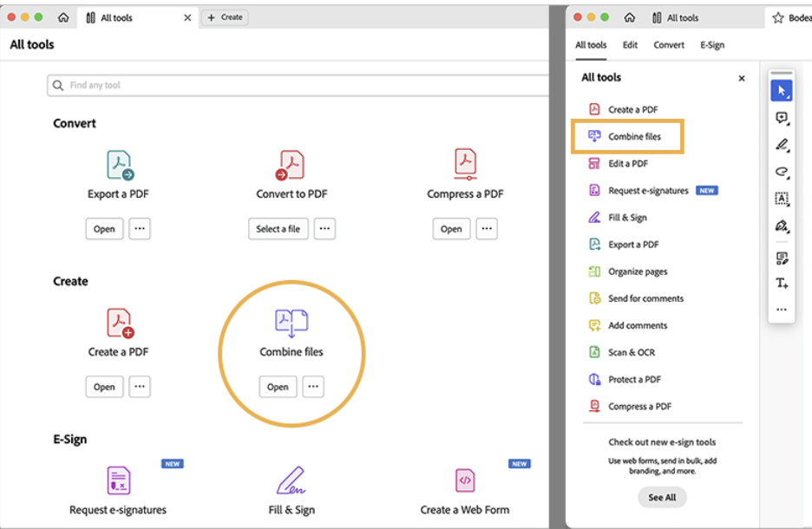Select the fountain pen sign tool

click(x=782, y=225)
